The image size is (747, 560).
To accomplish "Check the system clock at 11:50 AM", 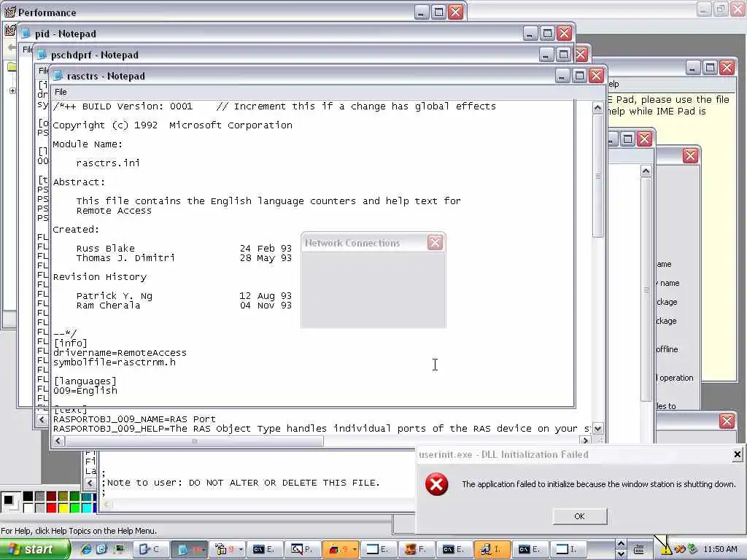I will (720, 550).
